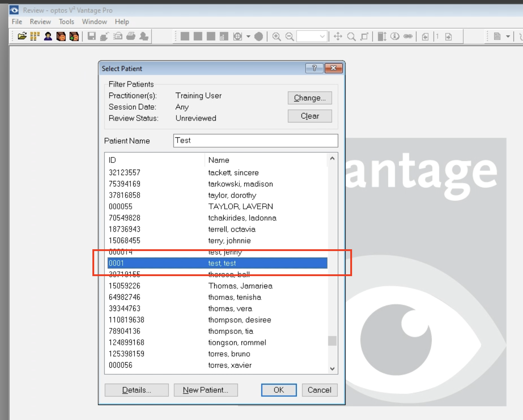This screenshot has width=523, height=420.
Task: Select patient row terry, johnnie
Action: tap(217, 241)
